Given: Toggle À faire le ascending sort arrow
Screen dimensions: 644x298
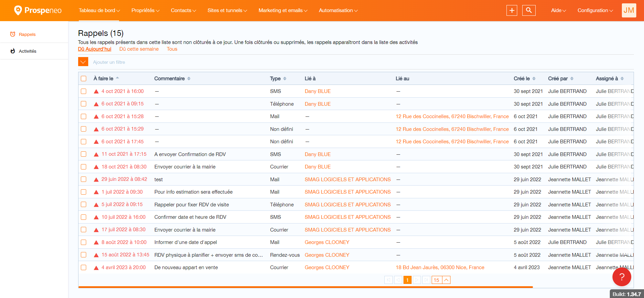Looking at the screenshot, I should click(117, 78).
